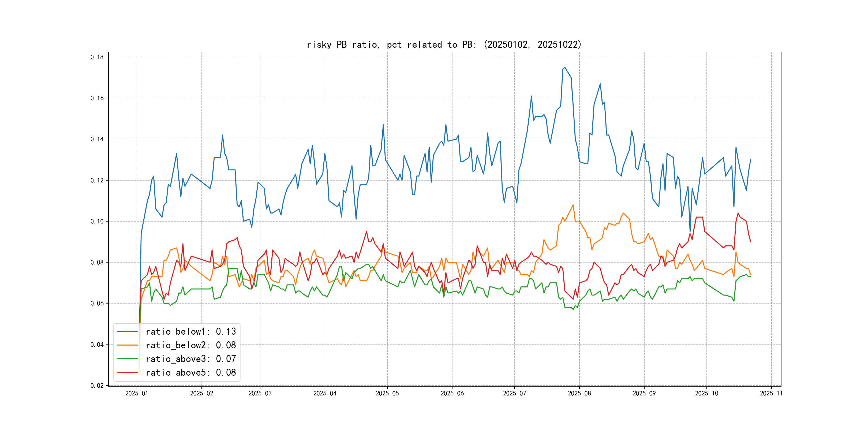Click the red line sample in legend
The height and width of the screenshot is (434, 868).
[x=128, y=373]
